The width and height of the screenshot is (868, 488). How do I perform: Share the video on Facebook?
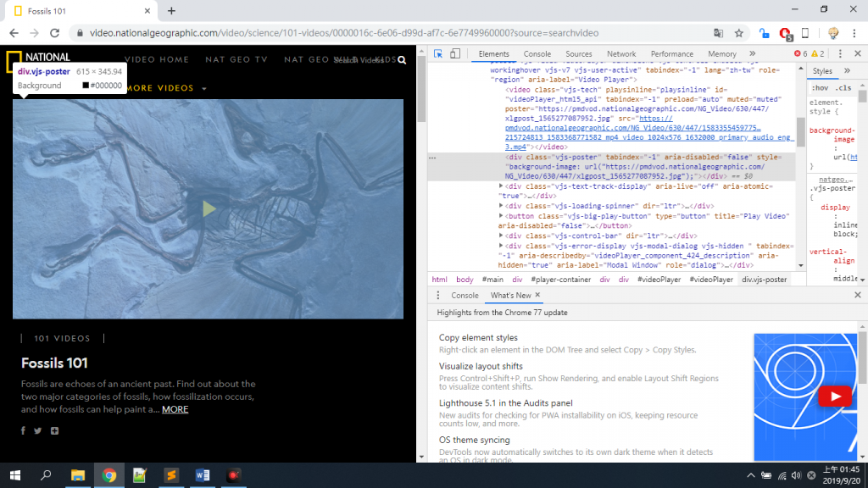pyautogui.click(x=23, y=430)
